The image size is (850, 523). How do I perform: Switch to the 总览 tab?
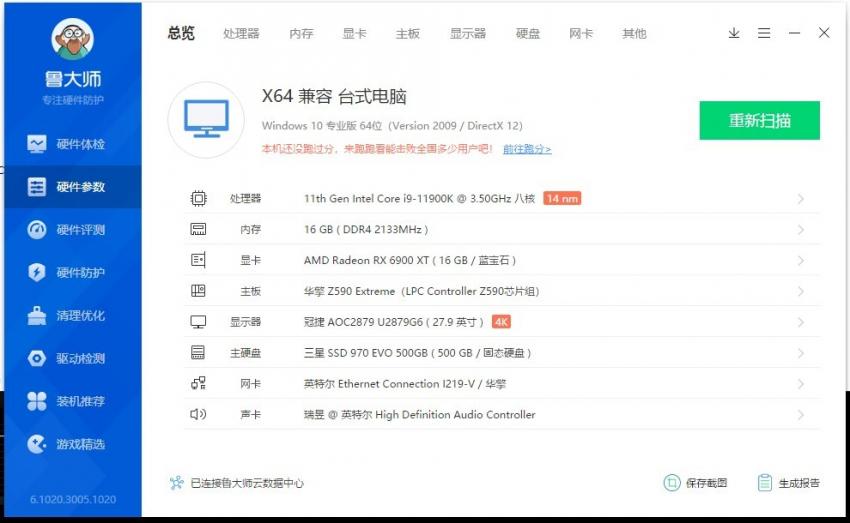pyautogui.click(x=181, y=33)
